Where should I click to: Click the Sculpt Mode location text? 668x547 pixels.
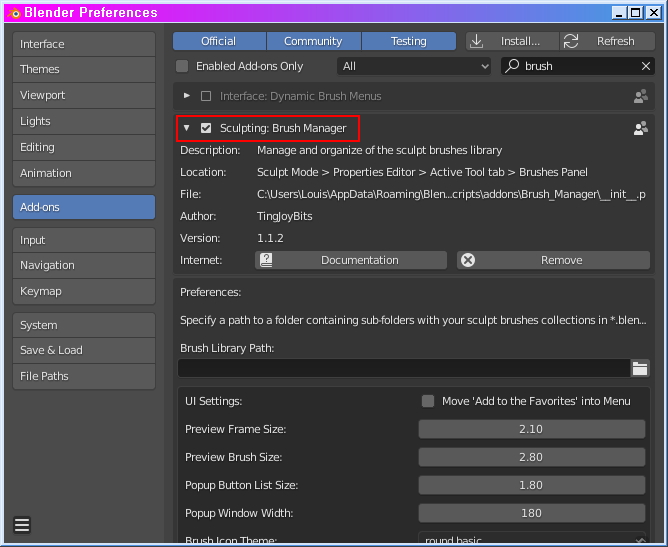(x=422, y=173)
